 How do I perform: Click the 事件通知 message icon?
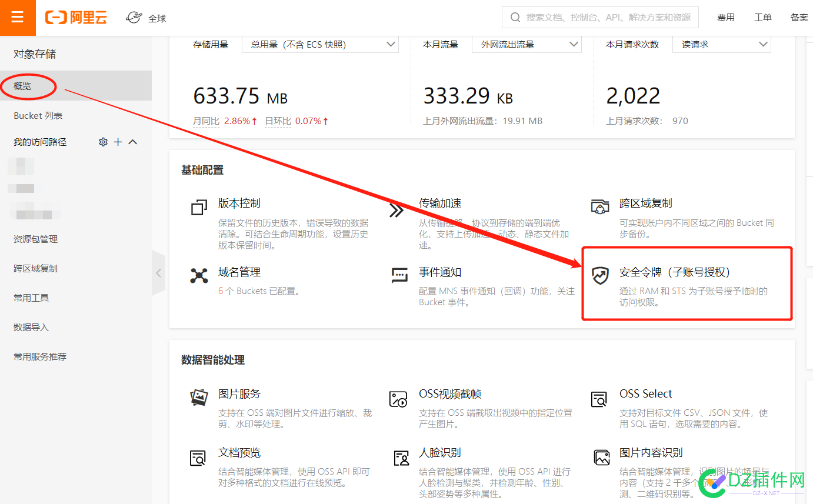pyautogui.click(x=399, y=275)
